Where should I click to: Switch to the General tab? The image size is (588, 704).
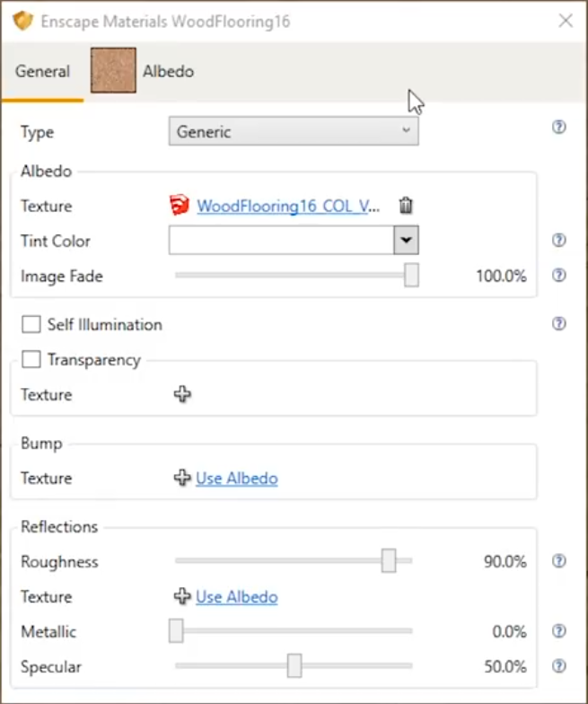click(x=43, y=72)
